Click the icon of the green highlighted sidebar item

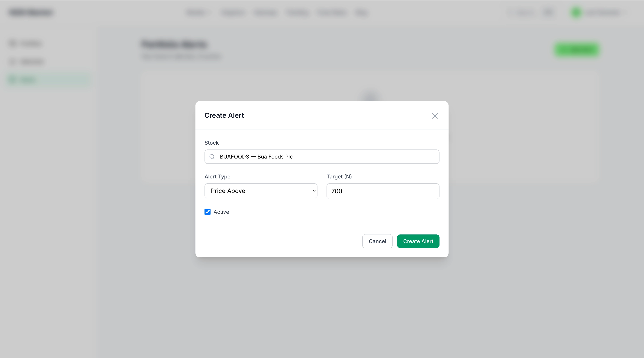(x=12, y=80)
